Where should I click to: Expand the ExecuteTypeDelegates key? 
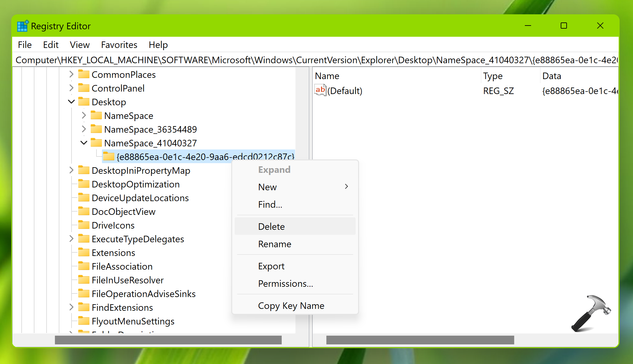pos(71,239)
